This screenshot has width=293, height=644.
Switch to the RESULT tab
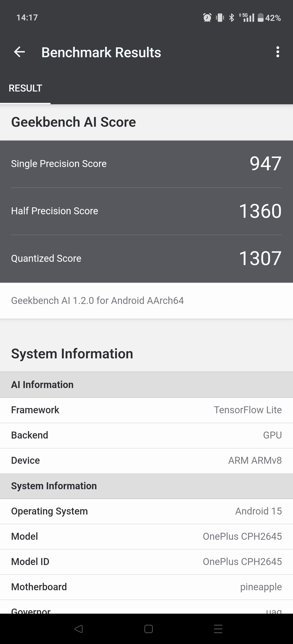[x=25, y=88]
